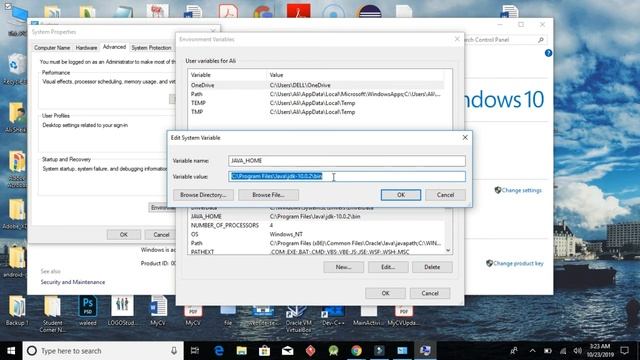Select the NUMBER_OF_PROCESSORS system variable row
The width and height of the screenshot is (640, 360).
[x=317, y=225]
